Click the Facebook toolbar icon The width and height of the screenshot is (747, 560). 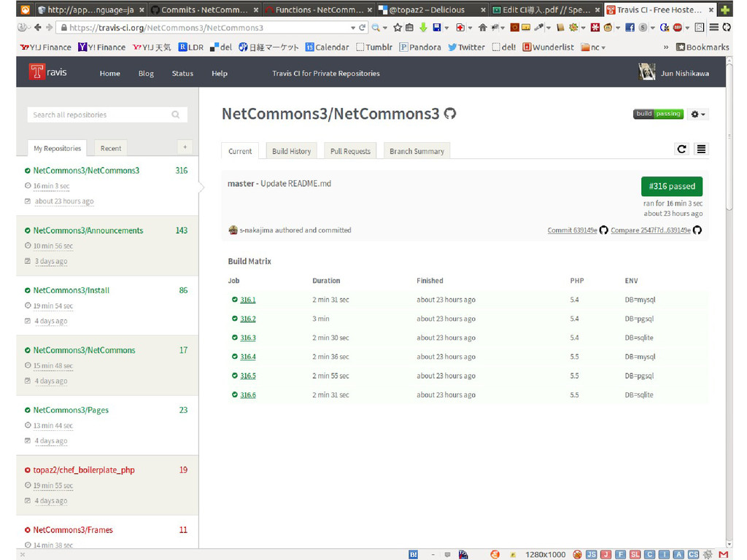(x=630, y=28)
